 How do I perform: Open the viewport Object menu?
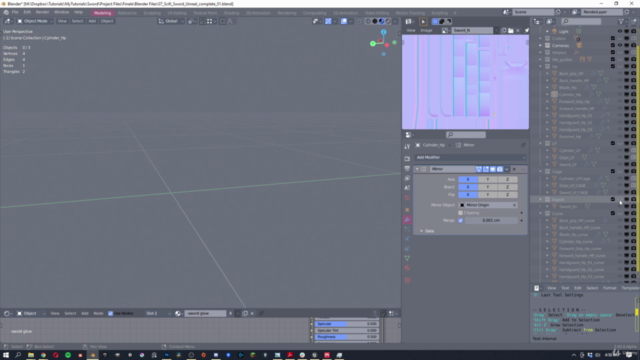[x=107, y=21]
